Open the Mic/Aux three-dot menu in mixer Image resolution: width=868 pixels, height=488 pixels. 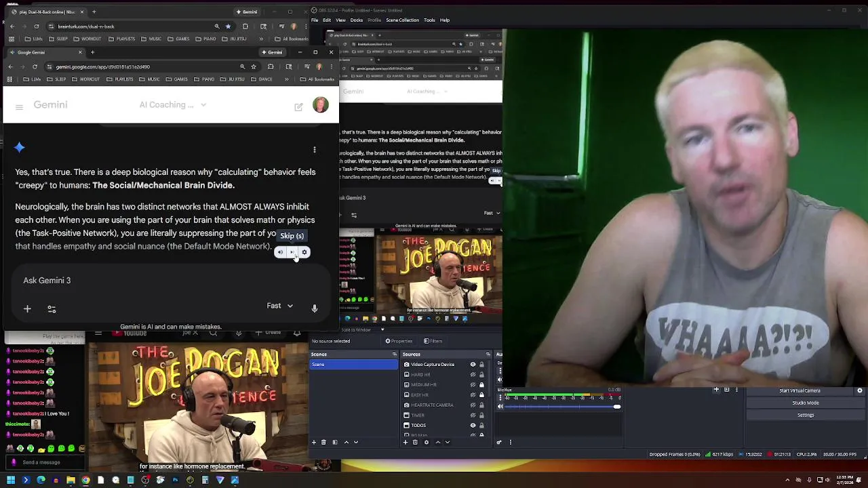(500, 398)
